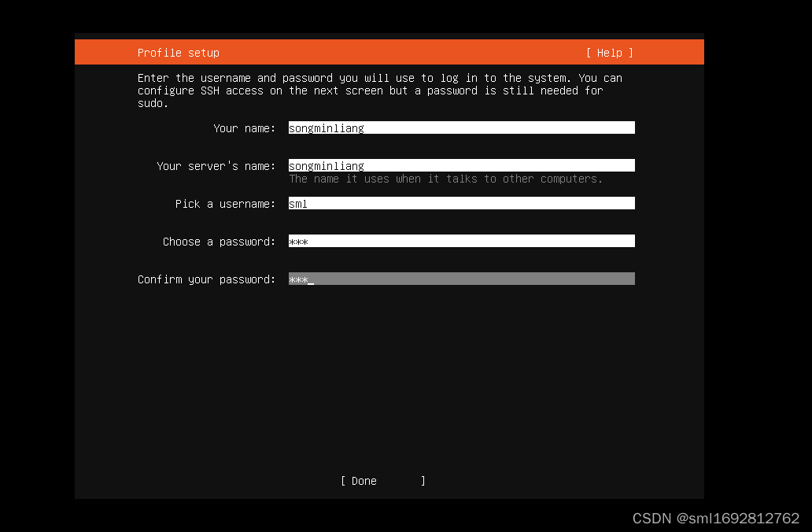Image resolution: width=812 pixels, height=532 pixels.
Task: Click the 'Choose a password:' label
Action: 219,241
